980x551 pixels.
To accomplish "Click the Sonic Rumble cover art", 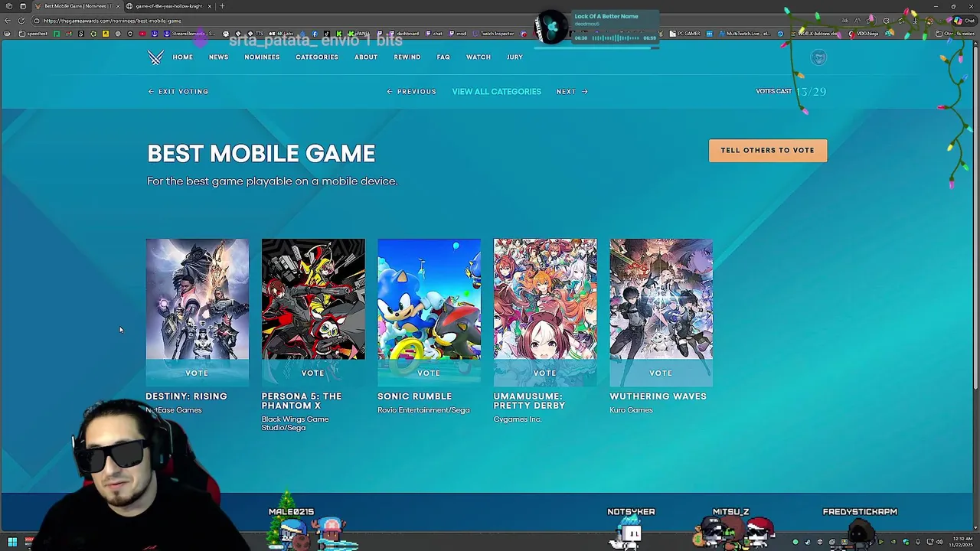I will point(429,299).
